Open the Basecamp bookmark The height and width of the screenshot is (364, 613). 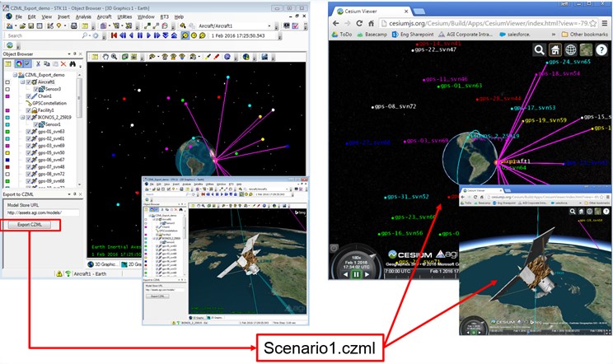(x=372, y=35)
